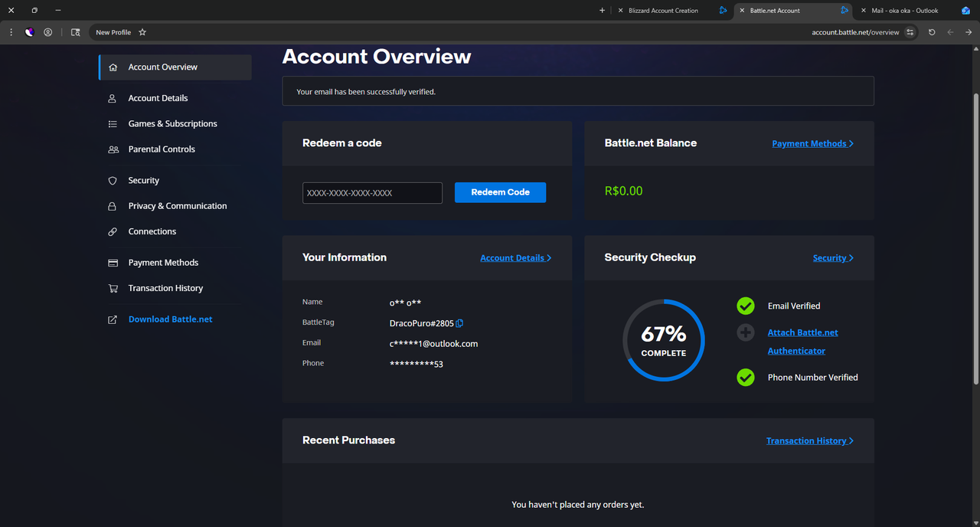Switch to the Blizzard Account Creation tab
The height and width of the screenshot is (527, 980).
(x=673, y=11)
